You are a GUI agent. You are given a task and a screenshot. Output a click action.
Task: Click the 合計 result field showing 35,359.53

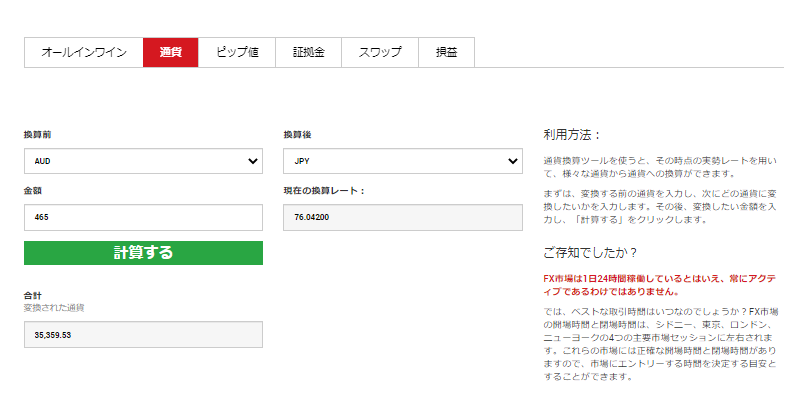pyautogui.click(x=143, y=335)
